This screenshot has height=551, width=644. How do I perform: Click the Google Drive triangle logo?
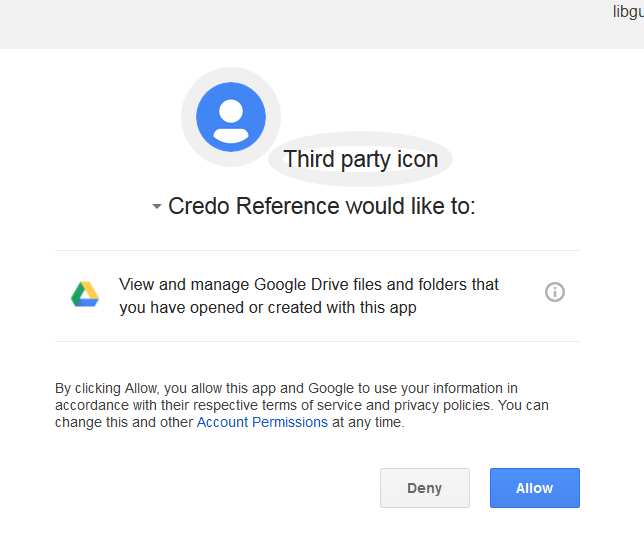pos(85,294)
